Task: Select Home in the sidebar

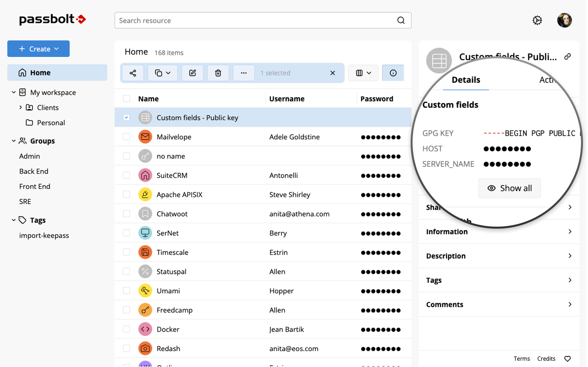Action: click(x=57, y=72)
